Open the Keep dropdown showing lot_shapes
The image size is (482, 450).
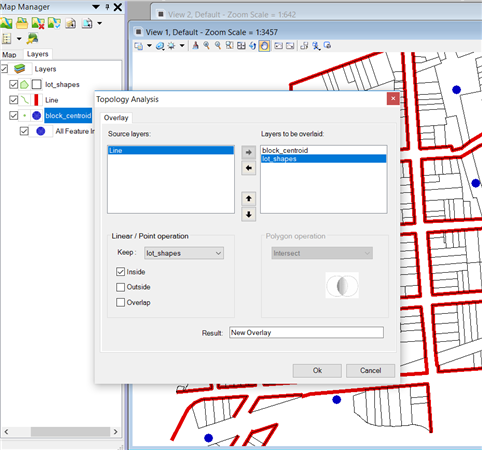[184, 253]
